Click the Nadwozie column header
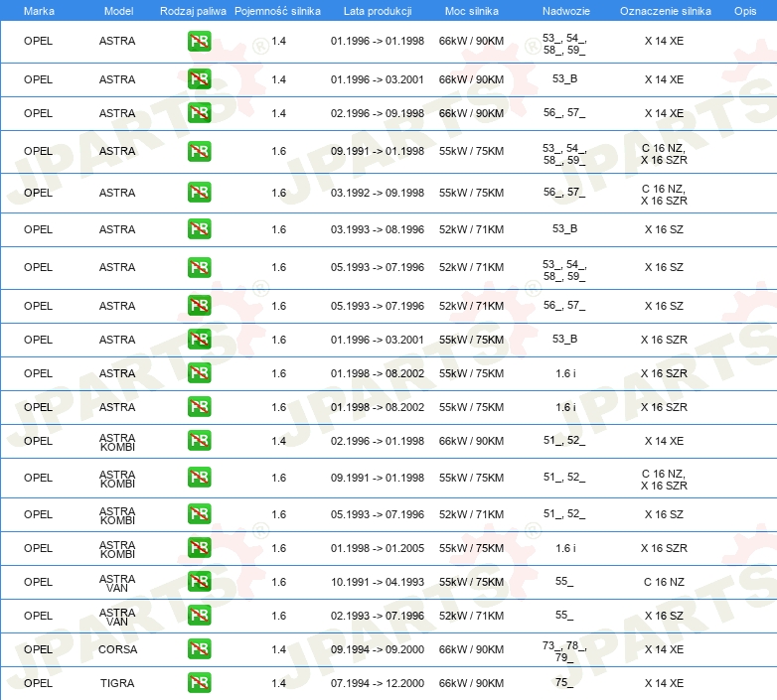 (566, 11)
